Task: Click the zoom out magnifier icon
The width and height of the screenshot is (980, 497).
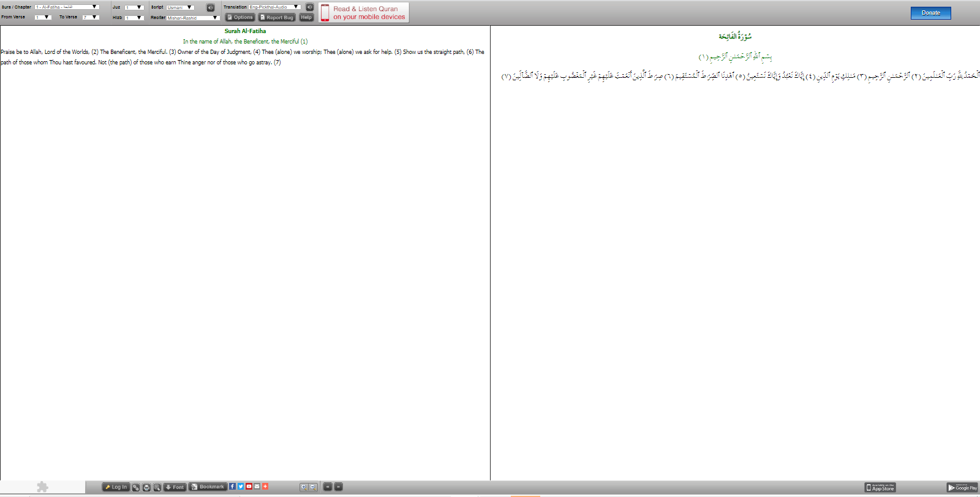Action: (x=314, y=487)
